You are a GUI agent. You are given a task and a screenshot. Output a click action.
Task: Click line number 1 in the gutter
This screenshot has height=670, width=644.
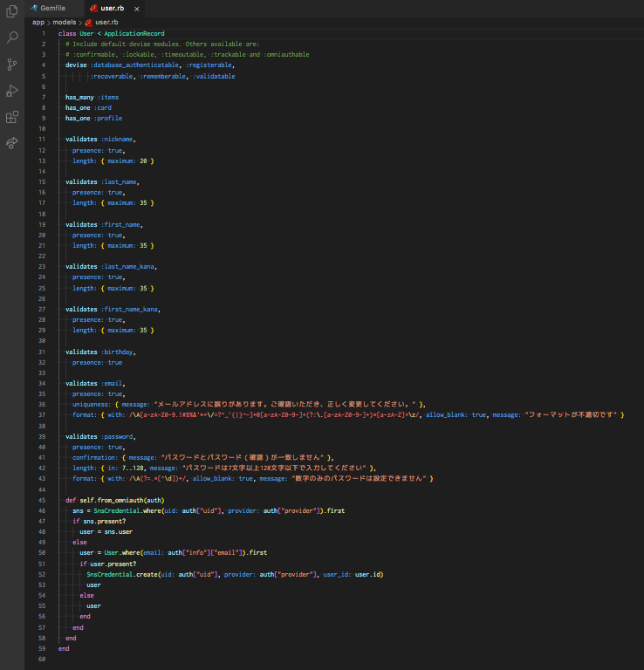coord(43,33)
